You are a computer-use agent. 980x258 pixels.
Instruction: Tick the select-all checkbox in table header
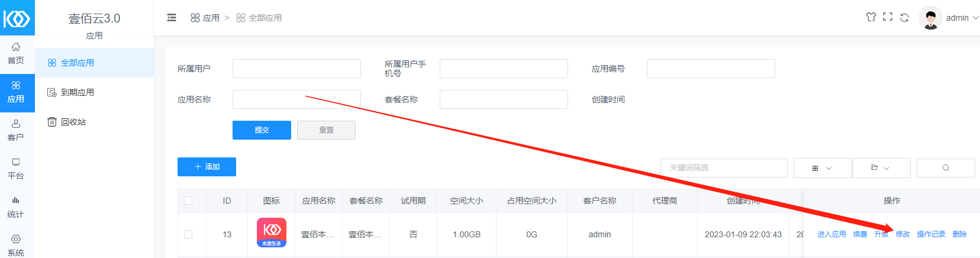[188, 201]
